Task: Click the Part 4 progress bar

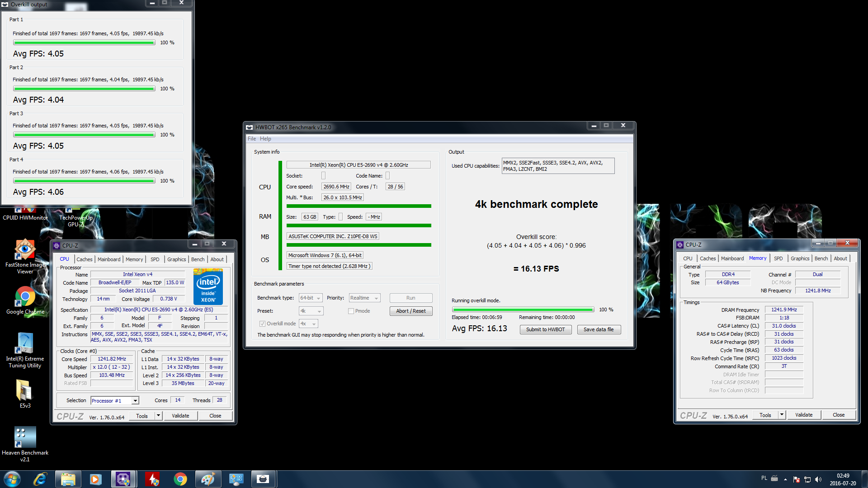Action: pyautogui.click(x=84, y=181)
